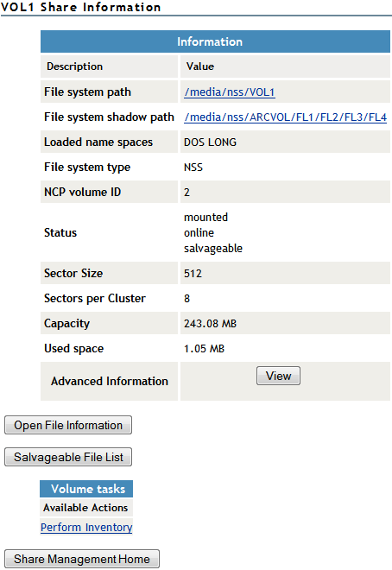This screenshot has height=570, width=392.
Task: Click the Capacity value 243.08 MB
Action: [210, 324]
